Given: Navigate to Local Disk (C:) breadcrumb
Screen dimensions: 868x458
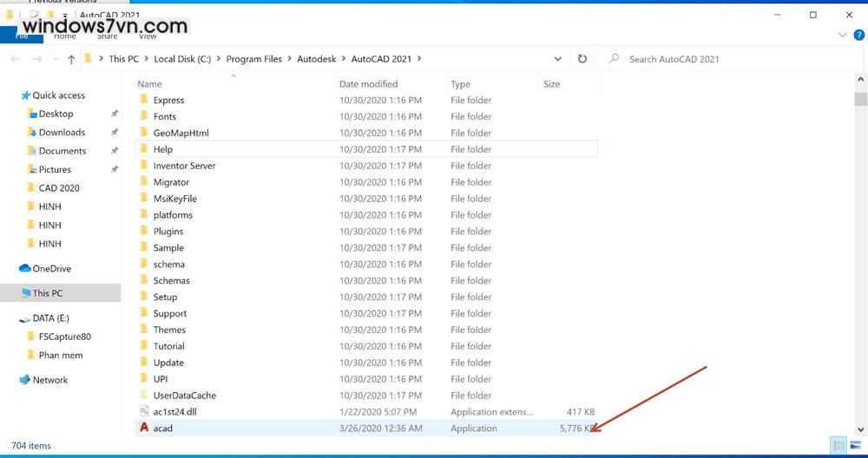Looking at the screenshot, I should 182,59.
